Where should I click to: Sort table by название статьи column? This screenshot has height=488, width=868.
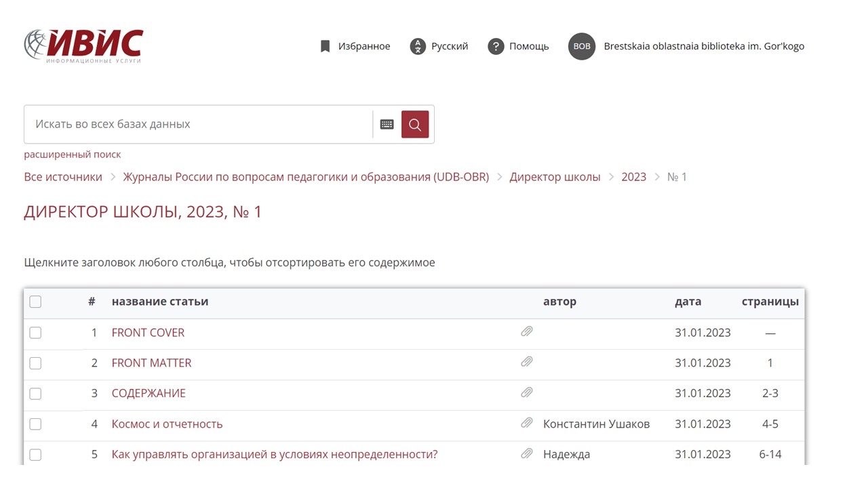[x=159, y=302]
